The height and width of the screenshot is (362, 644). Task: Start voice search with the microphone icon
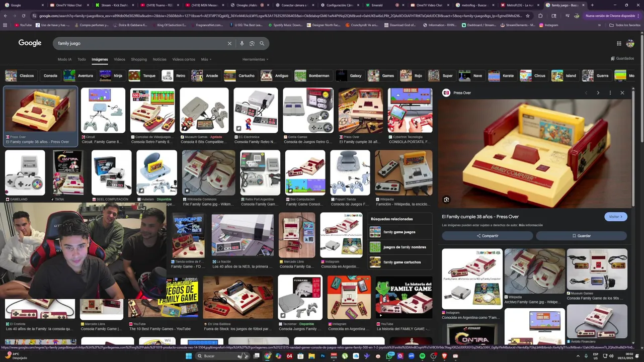[242, 43]
